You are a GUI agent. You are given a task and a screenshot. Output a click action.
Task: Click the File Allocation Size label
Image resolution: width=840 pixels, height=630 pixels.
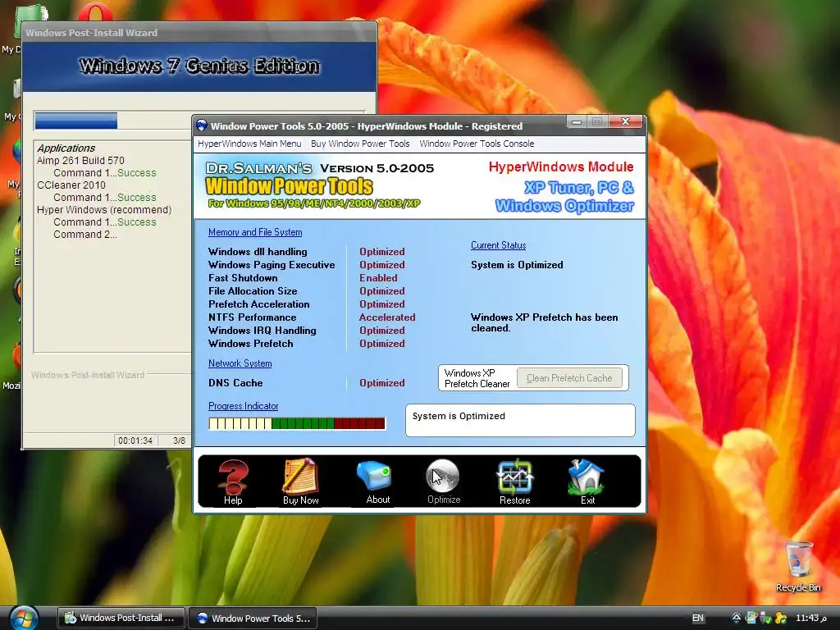[253, 291]
